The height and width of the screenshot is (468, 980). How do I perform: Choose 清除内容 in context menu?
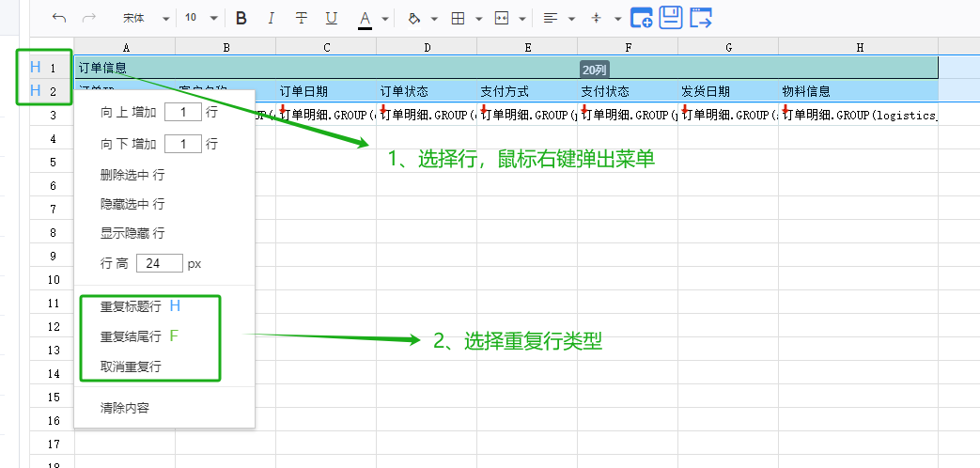[124, 409]
